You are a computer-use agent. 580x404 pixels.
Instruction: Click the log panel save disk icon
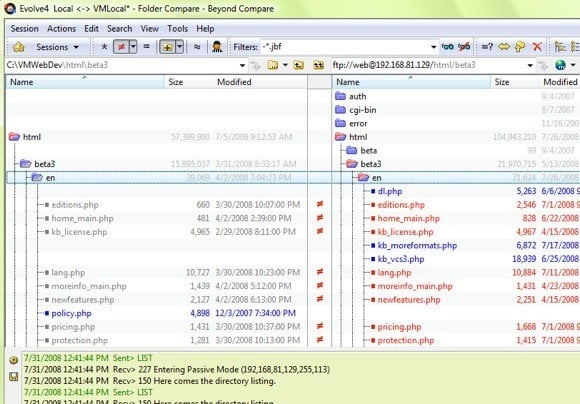(13, 377)
